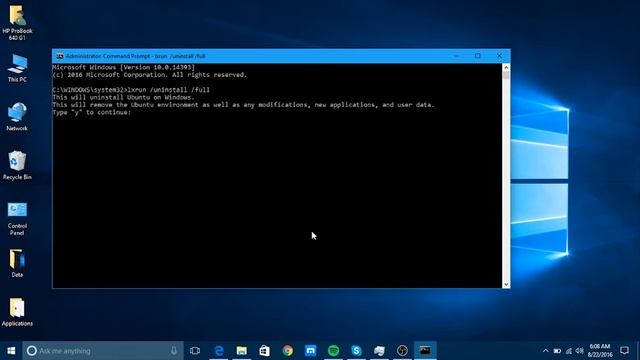Open the network tray icon
The image size is (640, 360).
point(569,351)
